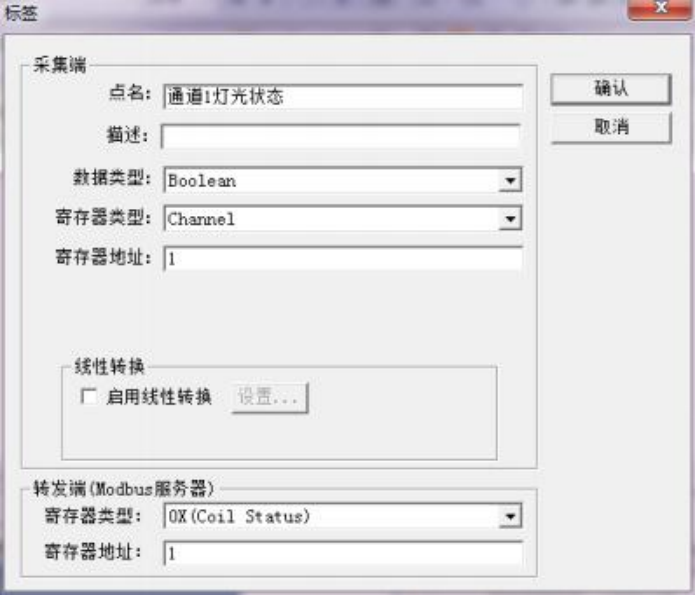Focus the 采集端 寄存器地址 field

point(343,258)
